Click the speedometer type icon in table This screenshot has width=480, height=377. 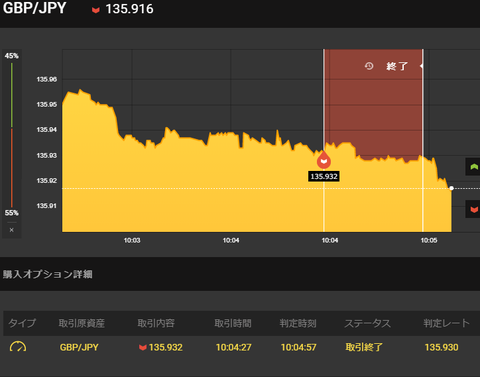(x=18, y=347)
